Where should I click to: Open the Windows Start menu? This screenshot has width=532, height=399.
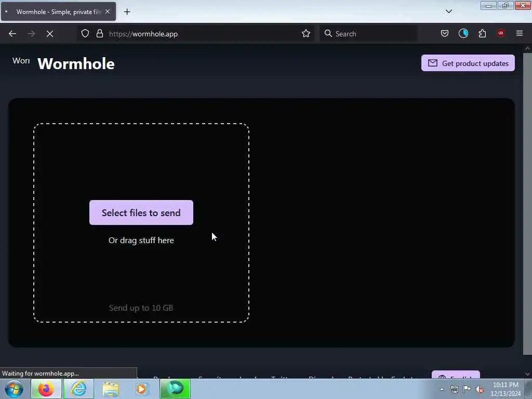click(x=14, y=389)
